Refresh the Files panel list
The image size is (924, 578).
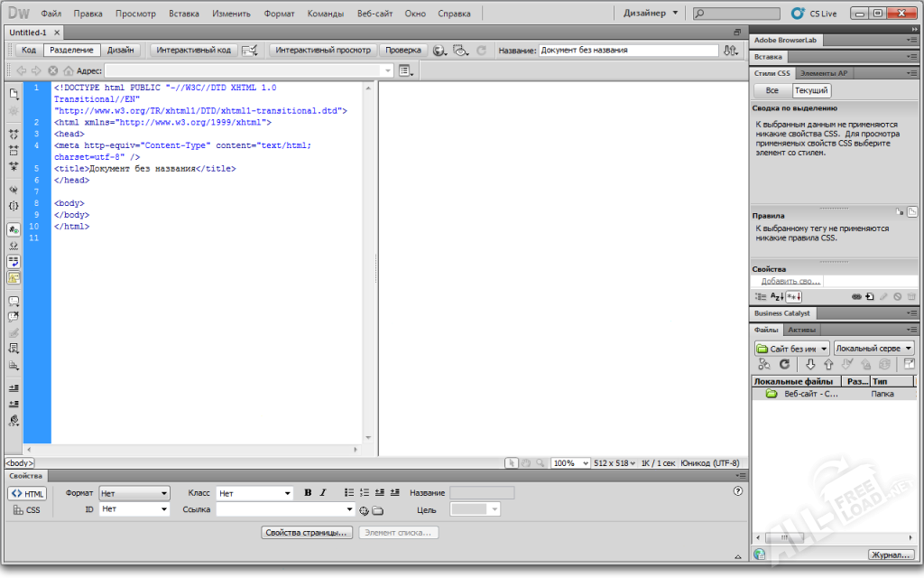coord(785,365)
